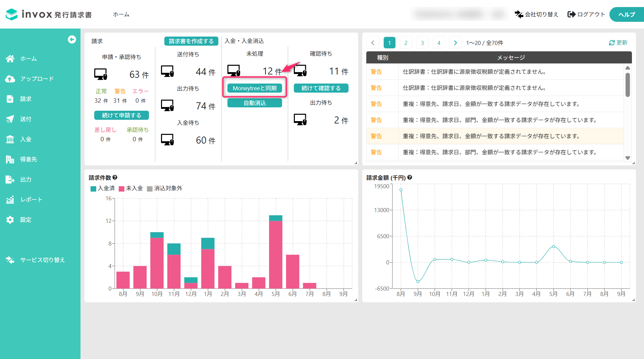
Task: Open the アップロード cloud icon in the sidebar
Action: (x=10, y=79)
